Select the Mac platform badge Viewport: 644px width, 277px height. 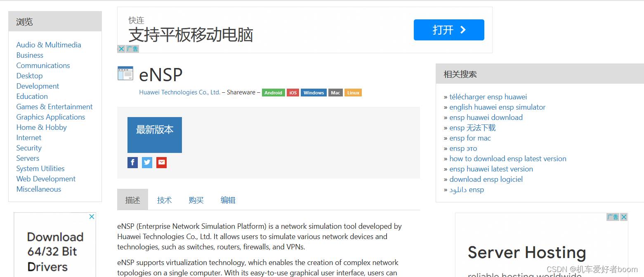pos(335,93)
